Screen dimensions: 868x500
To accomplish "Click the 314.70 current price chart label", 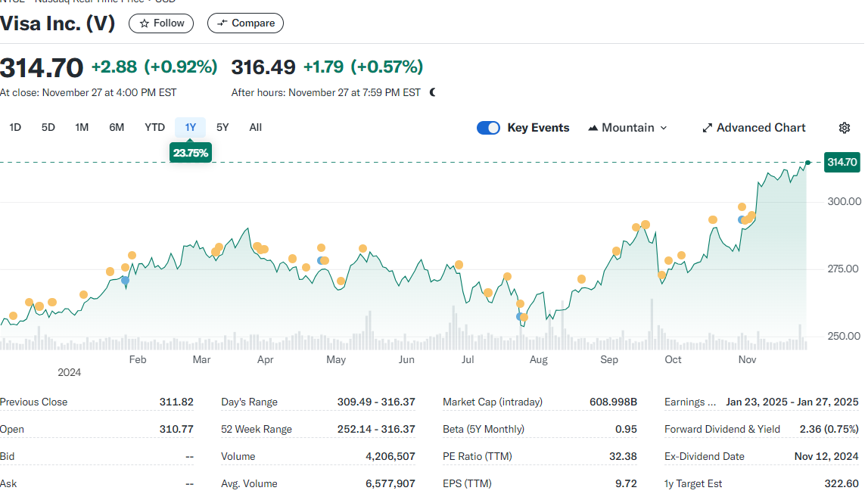I will click(x=842, y=162).
